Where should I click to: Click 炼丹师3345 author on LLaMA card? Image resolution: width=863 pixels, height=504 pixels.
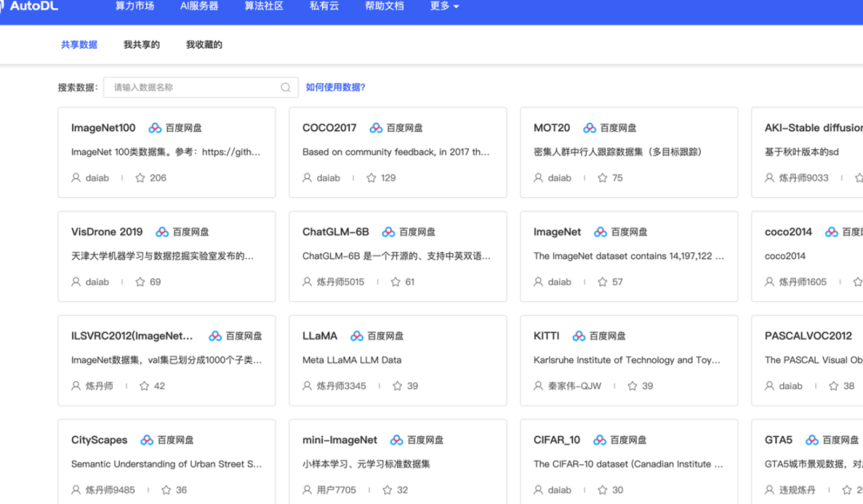341,386
